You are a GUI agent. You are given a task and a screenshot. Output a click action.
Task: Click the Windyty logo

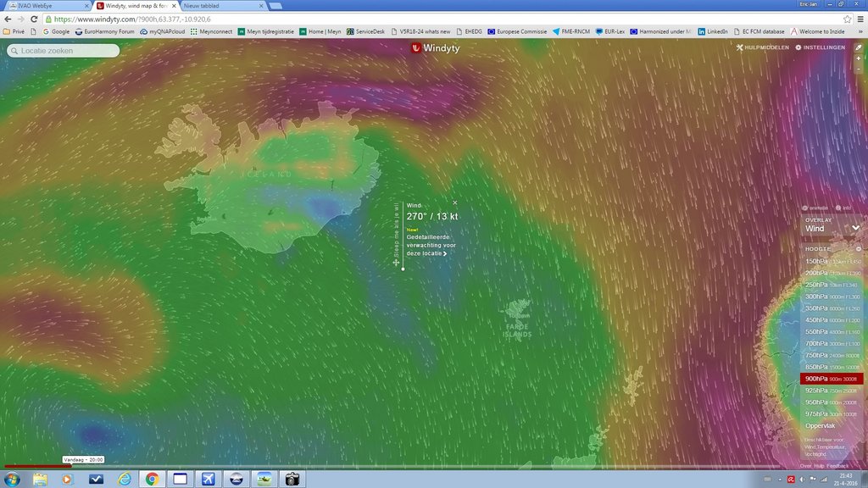(x=434, y=48)
